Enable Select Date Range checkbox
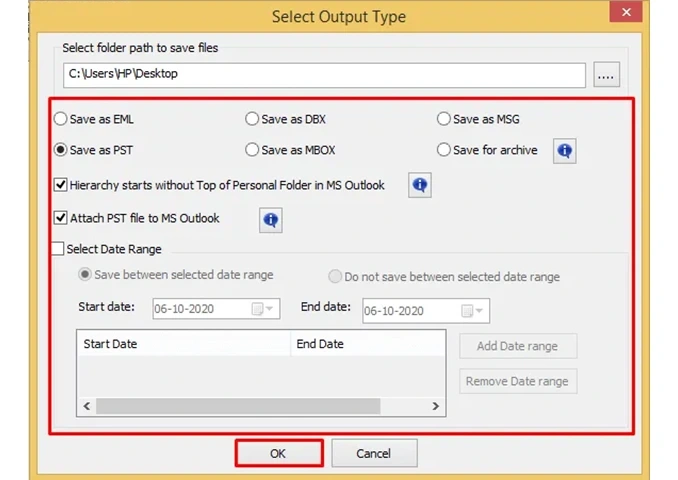678x480 pixels. 58,249
